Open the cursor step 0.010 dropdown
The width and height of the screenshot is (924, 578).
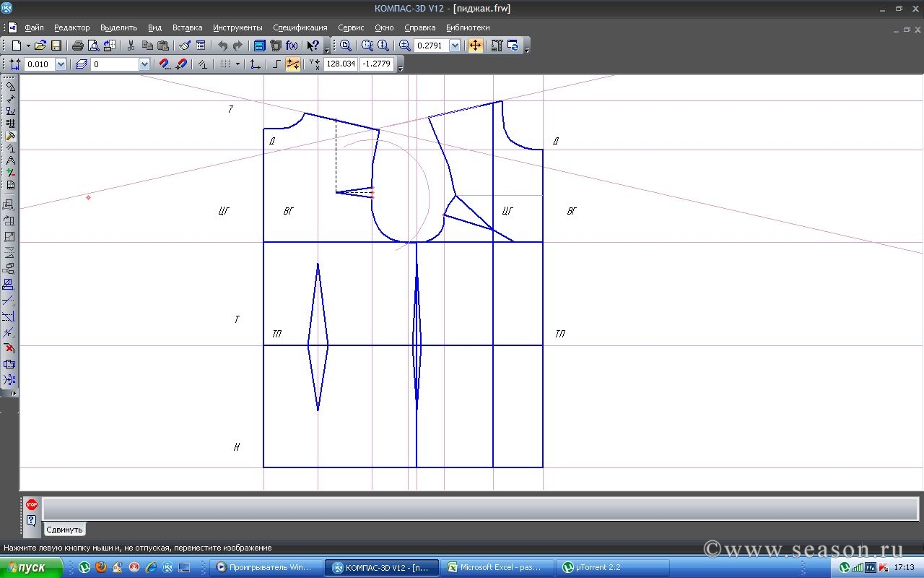(x=61, y=64)
